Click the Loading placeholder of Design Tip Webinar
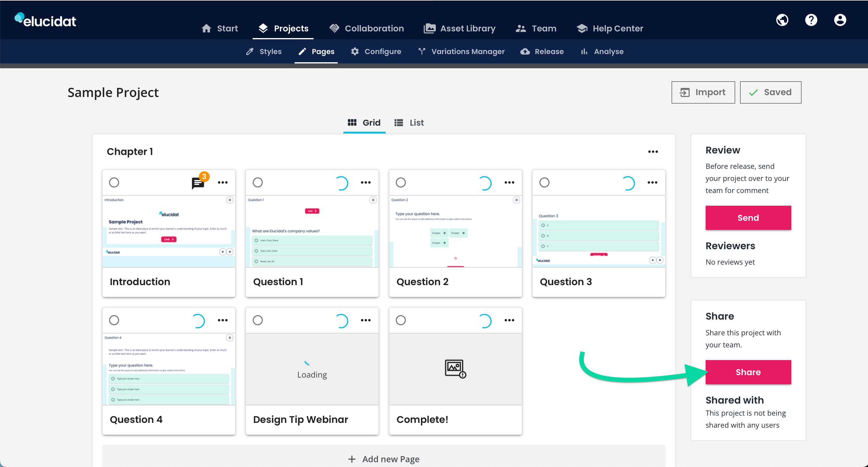 pyautogui.click(x=312, y=369)
